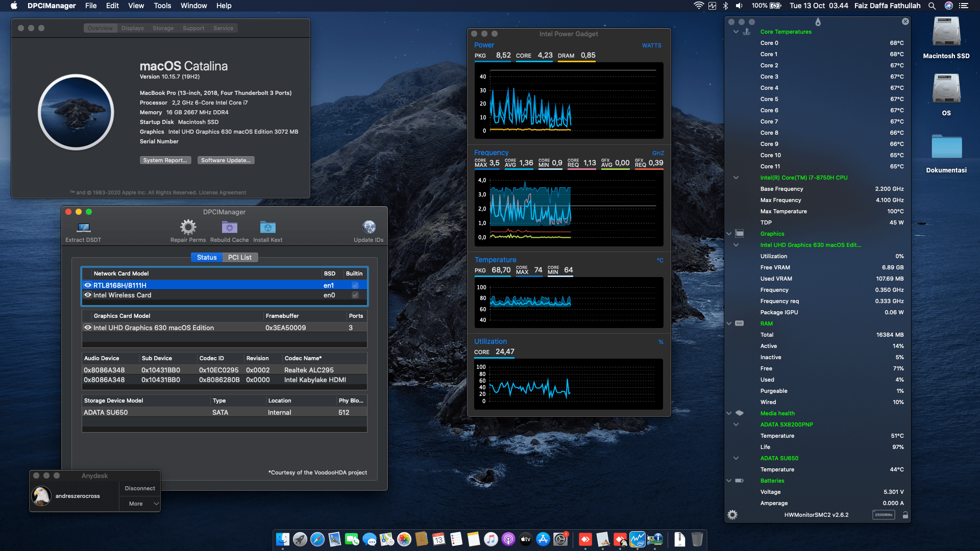Expand the ADATA SU650 entry in HWMonitorSMC2
The image size is (980, 551).
(736, 458)
